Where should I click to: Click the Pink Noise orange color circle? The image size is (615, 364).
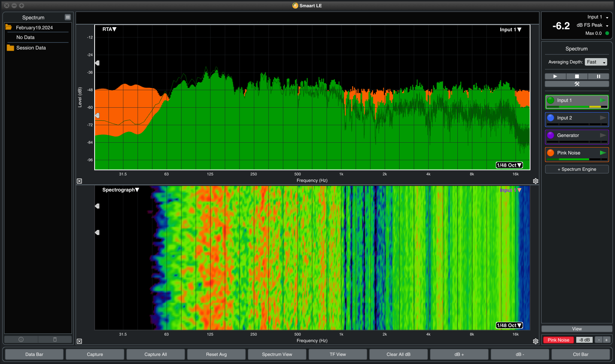pos(551,153)
